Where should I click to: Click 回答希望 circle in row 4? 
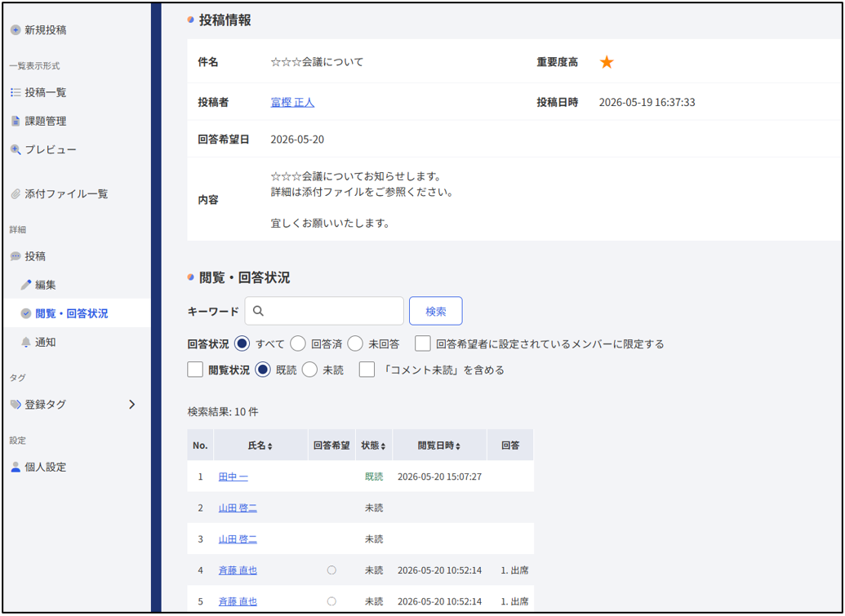click(x=332, y=570)
